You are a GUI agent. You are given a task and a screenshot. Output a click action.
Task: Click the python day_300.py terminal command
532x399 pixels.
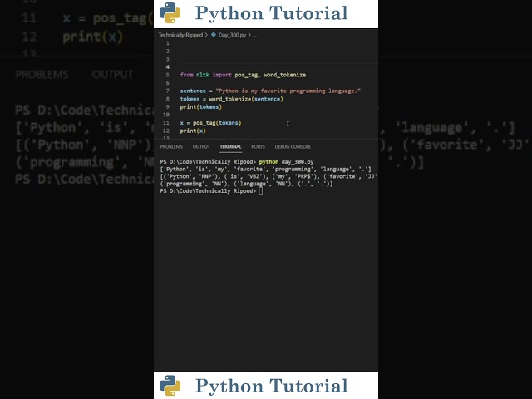coord(286,162)
